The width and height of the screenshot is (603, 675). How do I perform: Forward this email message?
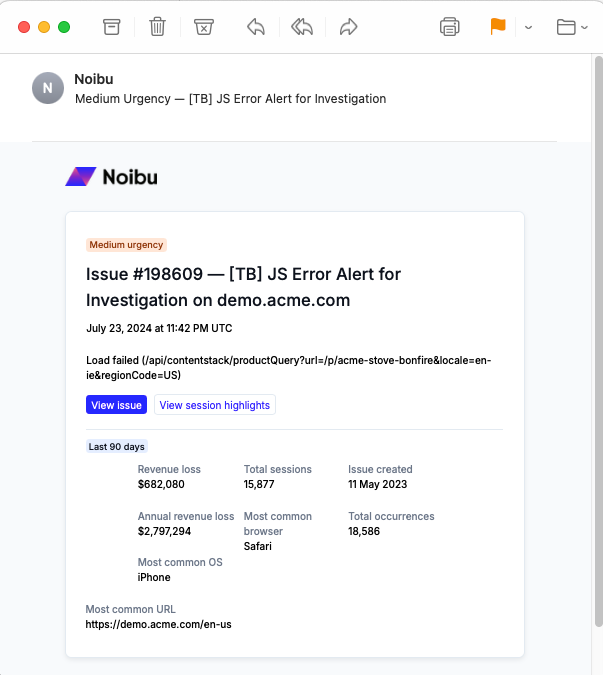tap(348, 27)
